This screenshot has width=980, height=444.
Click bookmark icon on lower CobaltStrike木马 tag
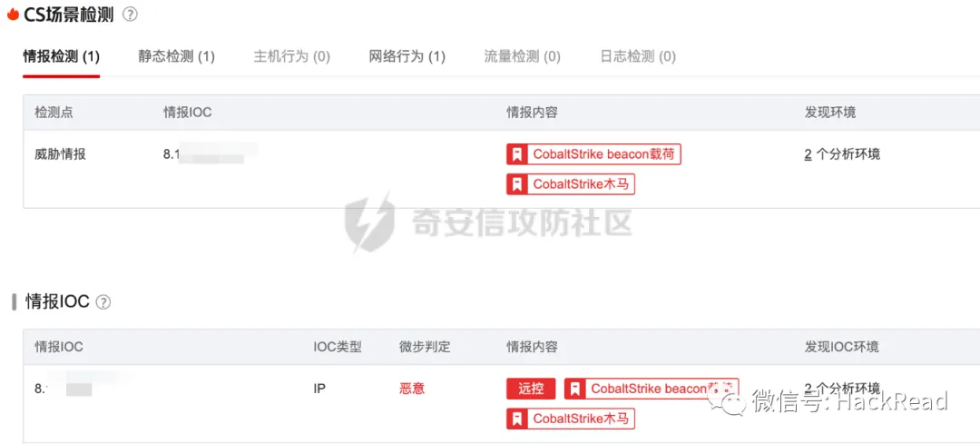point(517,419)
